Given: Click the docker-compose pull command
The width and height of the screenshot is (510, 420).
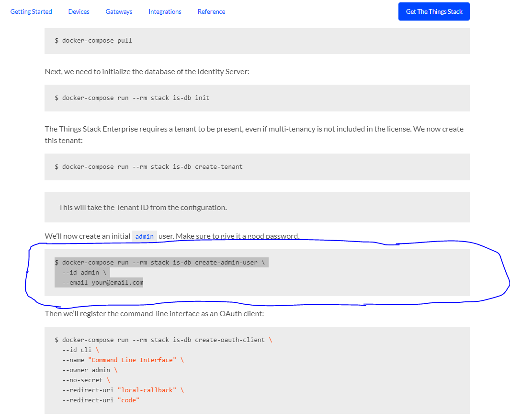Looking at the screenshot, I should click(93, 41).
